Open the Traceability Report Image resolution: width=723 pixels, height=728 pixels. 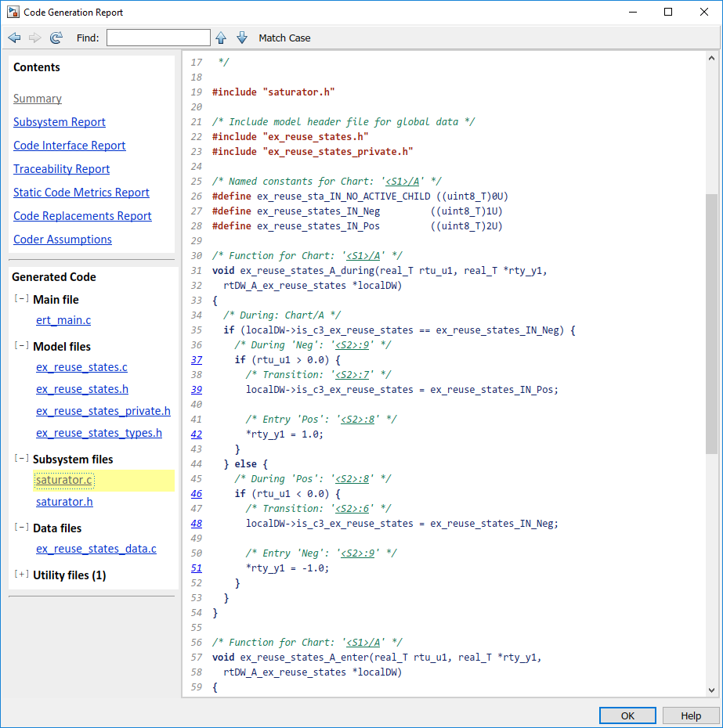61,169
